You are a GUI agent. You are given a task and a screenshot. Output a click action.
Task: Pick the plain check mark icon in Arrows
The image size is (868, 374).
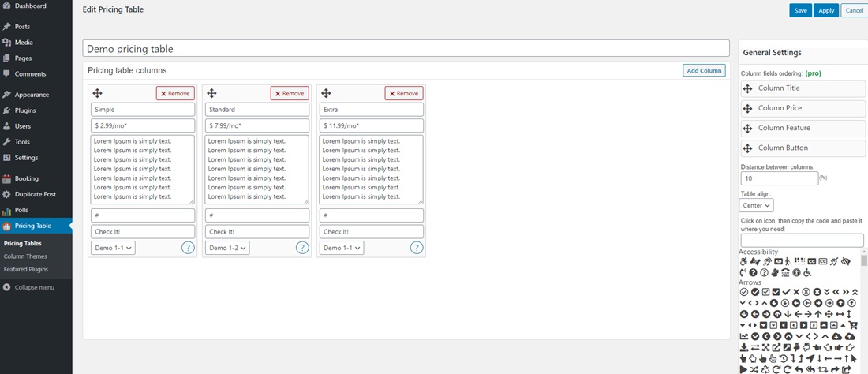point(786,292)
